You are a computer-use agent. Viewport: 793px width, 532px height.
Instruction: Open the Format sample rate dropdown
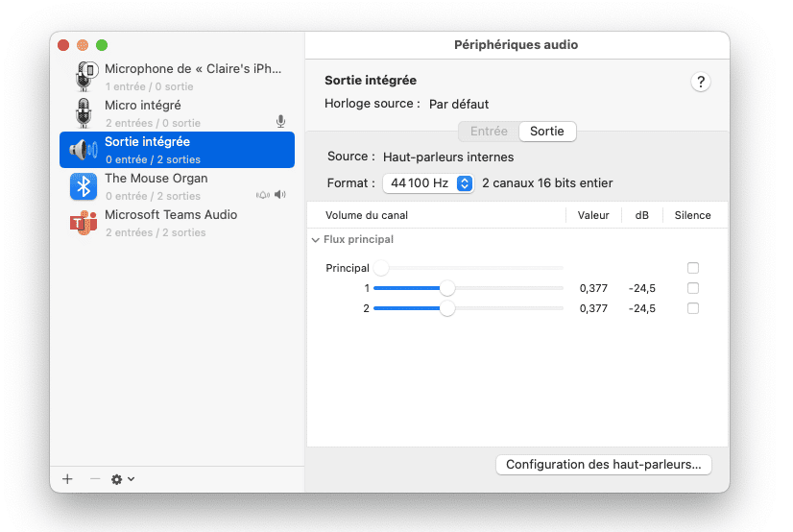(428, 183)
